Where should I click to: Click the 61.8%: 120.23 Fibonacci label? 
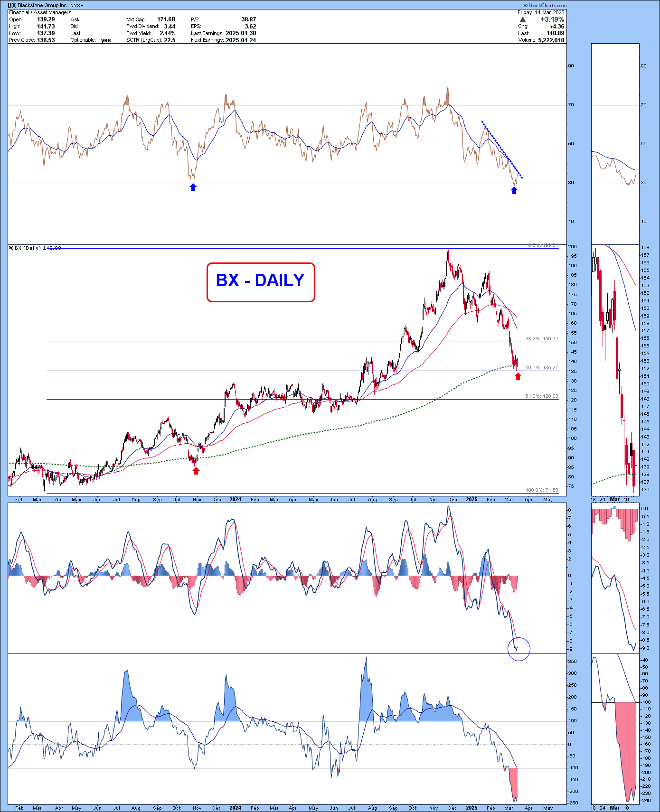click(x=541, y=396)
